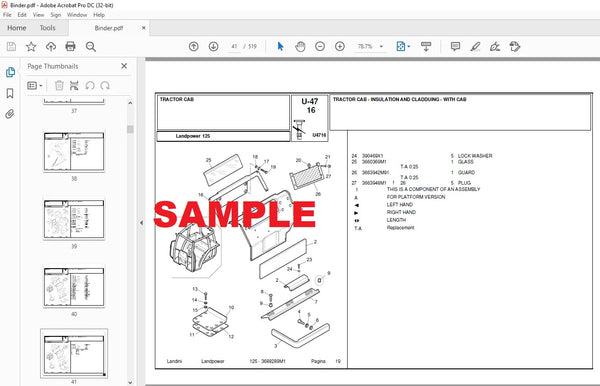Image resolution: width=600 pixels, height=386 pixels.
Task: Click the fit page view icon
Action: coord(401,47)
